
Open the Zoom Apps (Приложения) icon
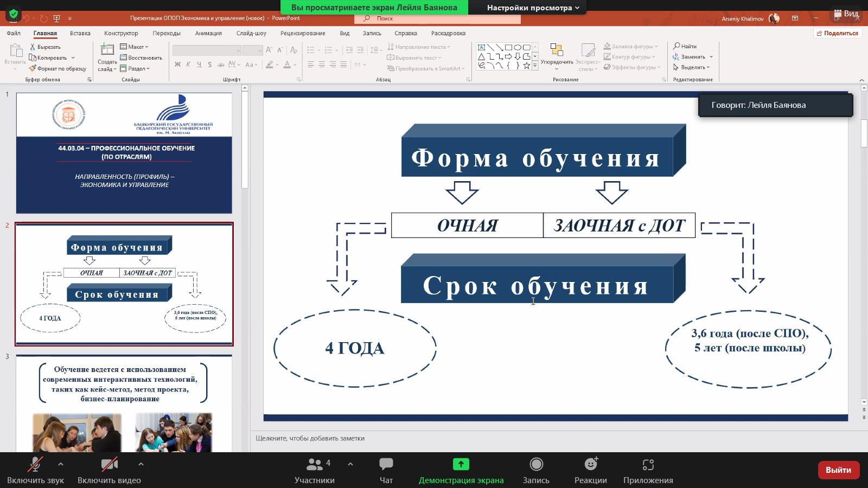[648, 465]
